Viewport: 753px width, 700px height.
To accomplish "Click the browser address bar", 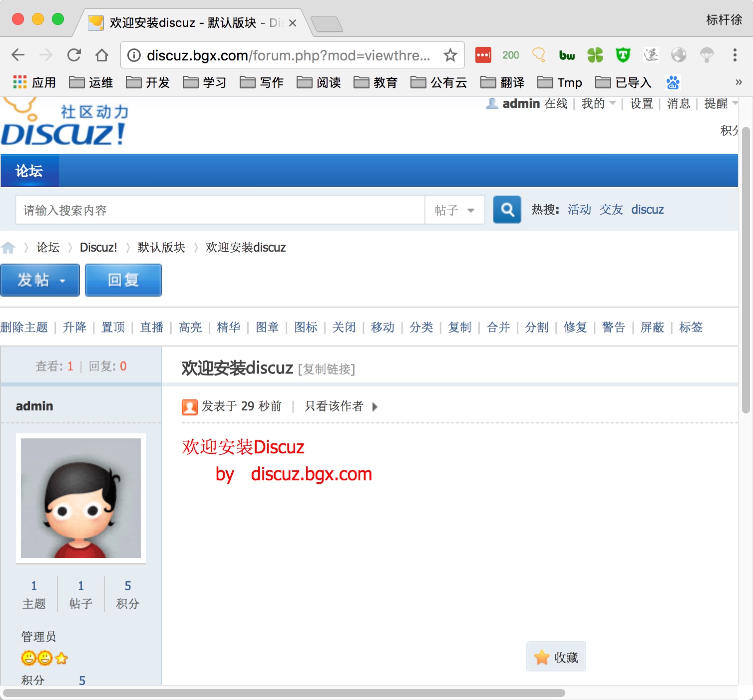I will (x=292, y=55).
